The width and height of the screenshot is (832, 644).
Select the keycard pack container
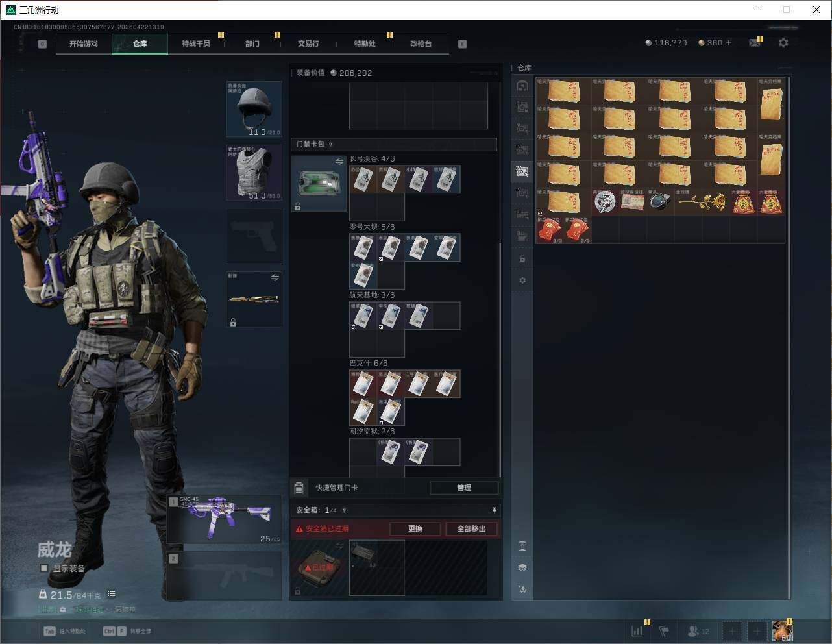(x=318, y=183)
